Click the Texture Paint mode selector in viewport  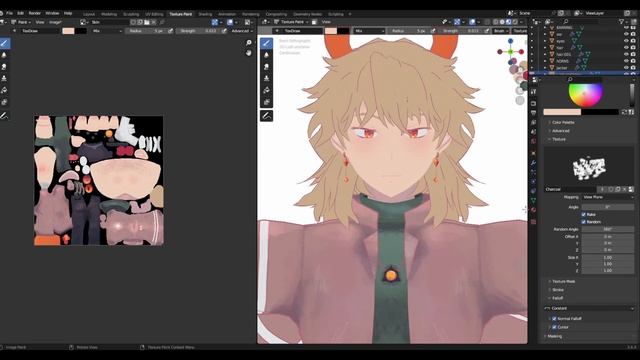tap(292, 22)
